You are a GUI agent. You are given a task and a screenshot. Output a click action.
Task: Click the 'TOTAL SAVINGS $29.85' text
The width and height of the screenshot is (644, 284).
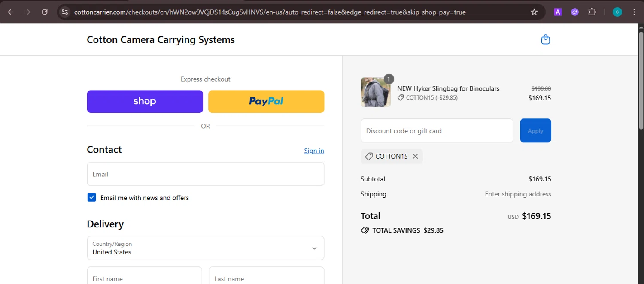point(407,230)
